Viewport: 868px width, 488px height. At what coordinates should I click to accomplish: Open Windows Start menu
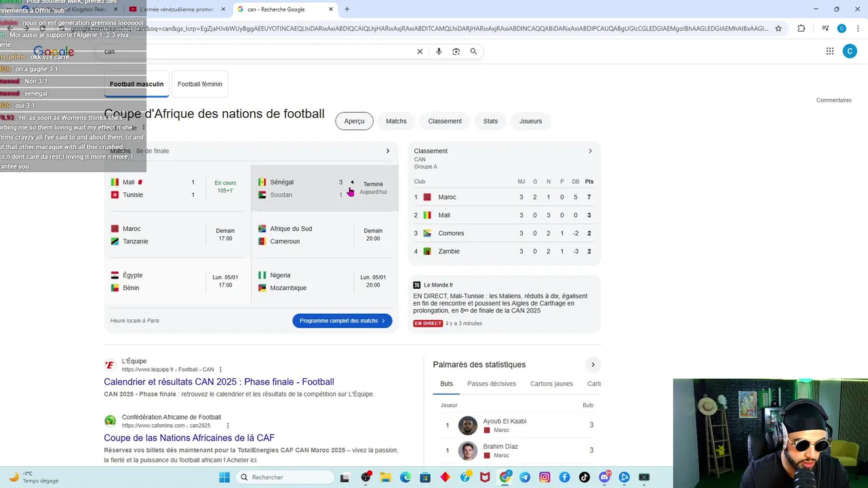coord(224,477)
